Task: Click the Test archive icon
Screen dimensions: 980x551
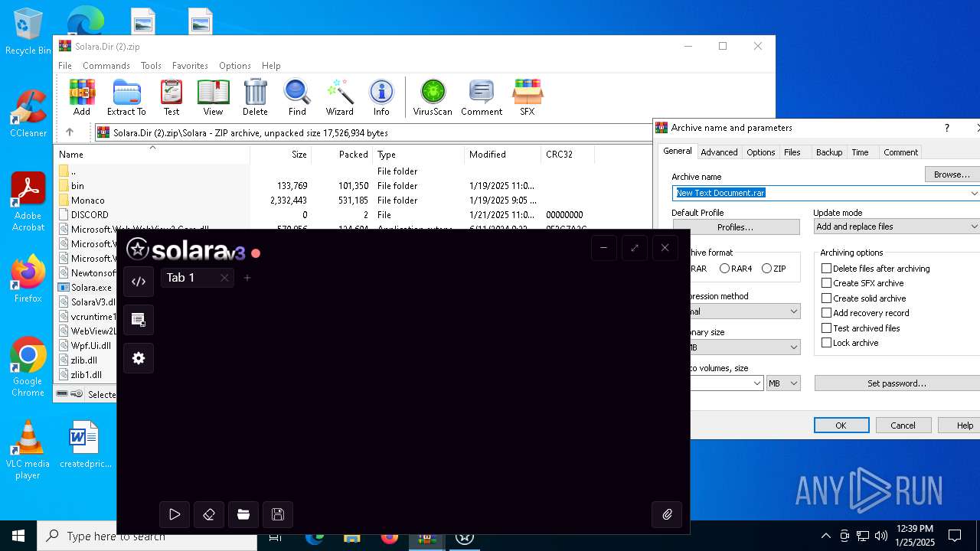Action: point(171,97)
